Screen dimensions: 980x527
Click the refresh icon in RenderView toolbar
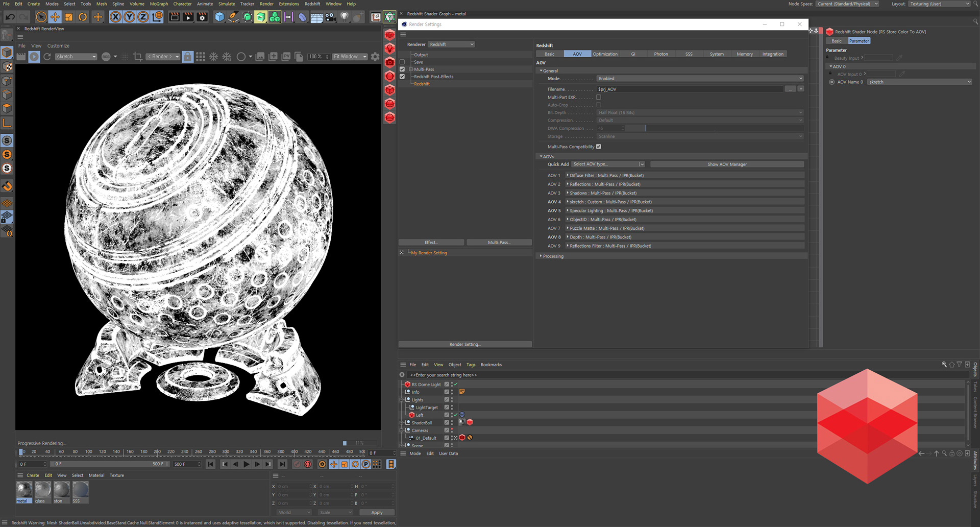click(47, 57)
